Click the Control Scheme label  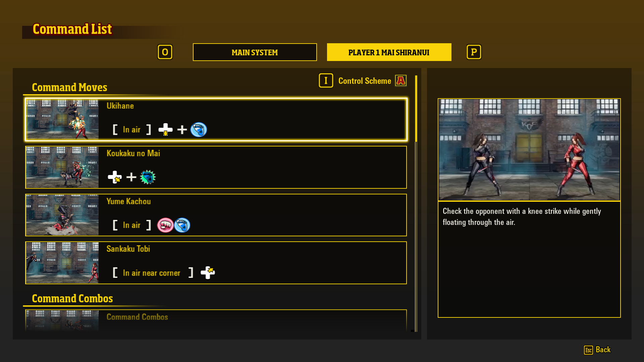pos(365,81)
